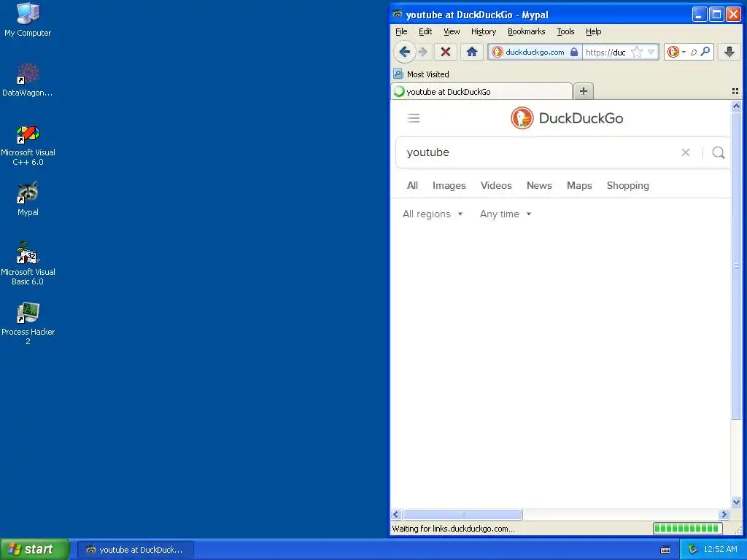The height and width of the screenshot is (560, 747).
Task: Switch to Maps results
Action: 579,185
